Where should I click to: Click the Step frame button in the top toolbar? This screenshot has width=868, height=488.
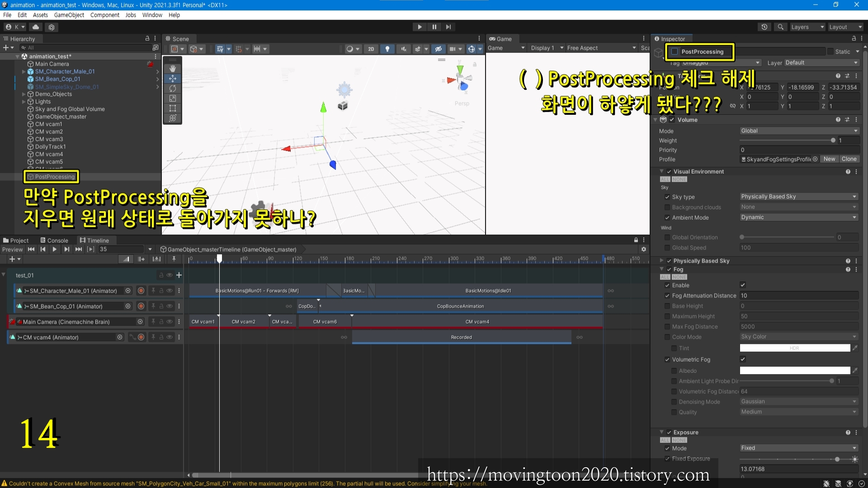point(448,27)
